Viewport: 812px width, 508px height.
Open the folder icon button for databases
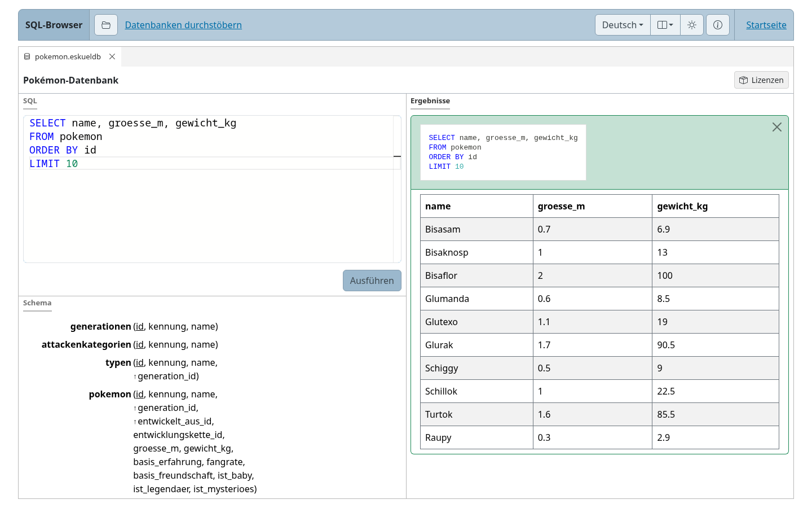tap(106, 25)
